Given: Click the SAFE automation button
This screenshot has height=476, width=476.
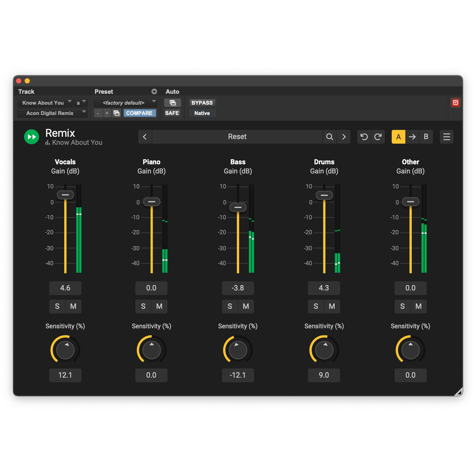Looking at the screenshot, I should pyautogui.click(x=172, y=113).
